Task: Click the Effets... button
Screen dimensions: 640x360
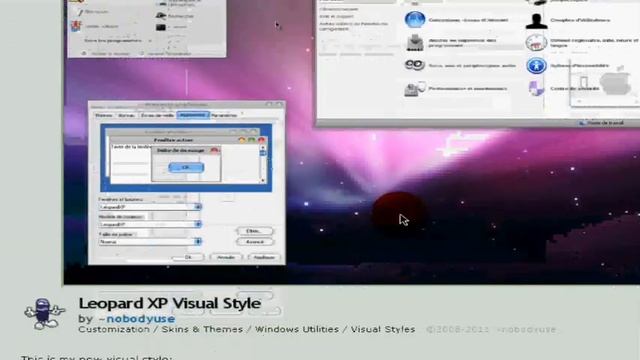Action: click(254, 231)
